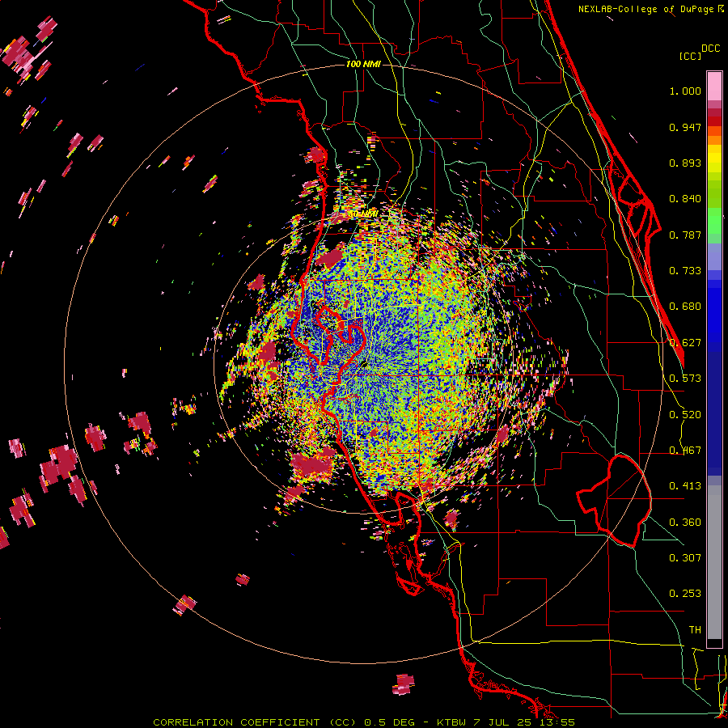
Task: Pick the gray low-value segment of color bar
Action: 714,562
